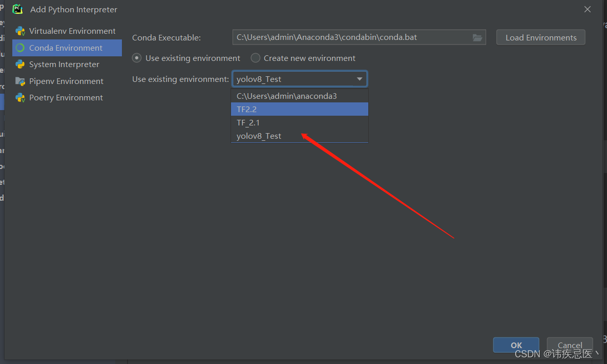The height and width of the screenshot is (364, 607).
Task: Enable the Use existing environment radio
Action: pyautogui.click(x=137, y=58)
